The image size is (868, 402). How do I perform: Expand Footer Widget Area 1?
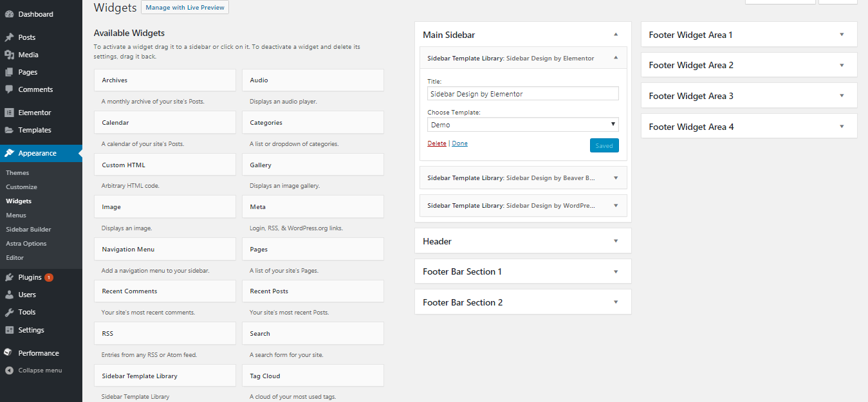tap(842, 35)
